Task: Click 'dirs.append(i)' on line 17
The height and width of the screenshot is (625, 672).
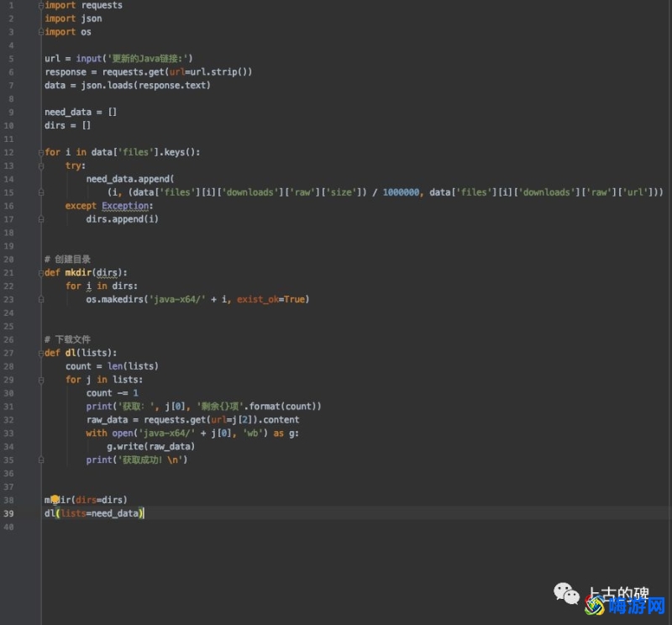Action: [122, 219]
